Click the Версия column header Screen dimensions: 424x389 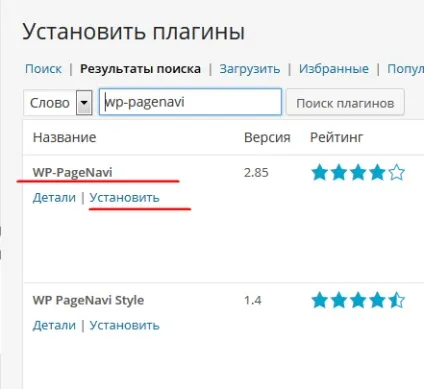(x=267, y=137)
